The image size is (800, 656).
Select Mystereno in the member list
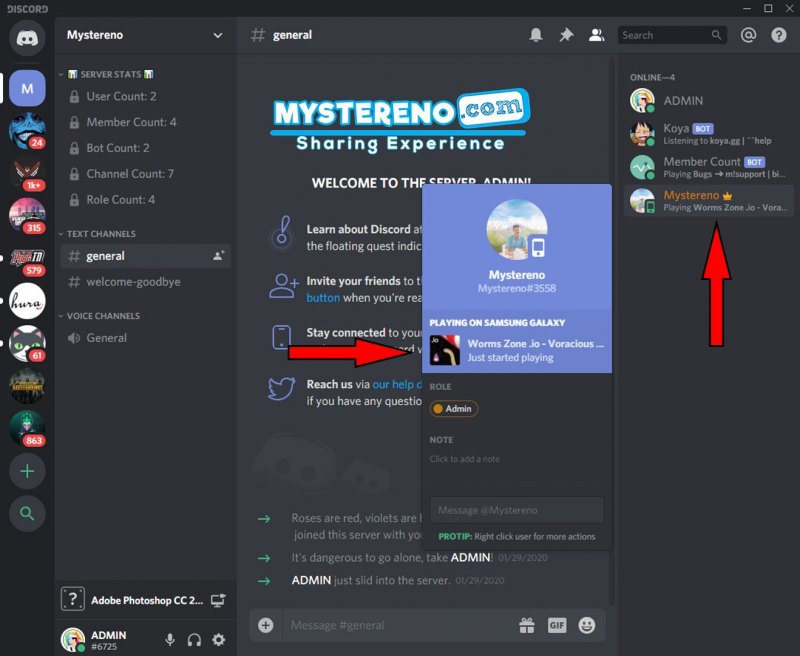709,200
